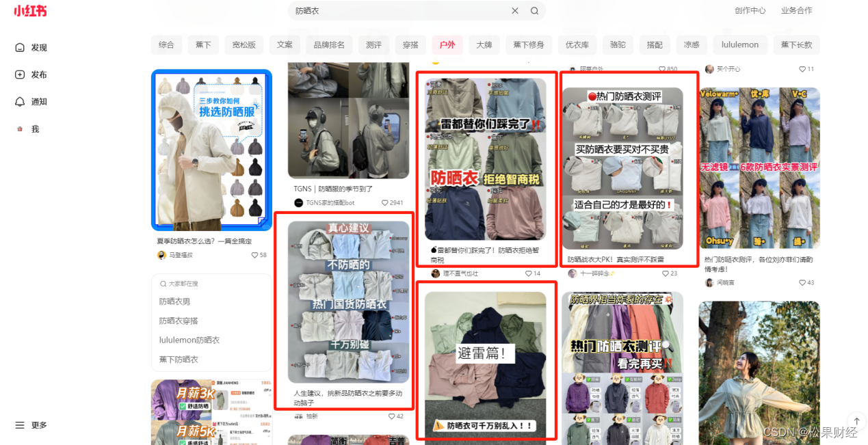The height and width of the screenshot is (445, 868).
Task: Open 通知 in the sidebar
Action: pos(31,102)
